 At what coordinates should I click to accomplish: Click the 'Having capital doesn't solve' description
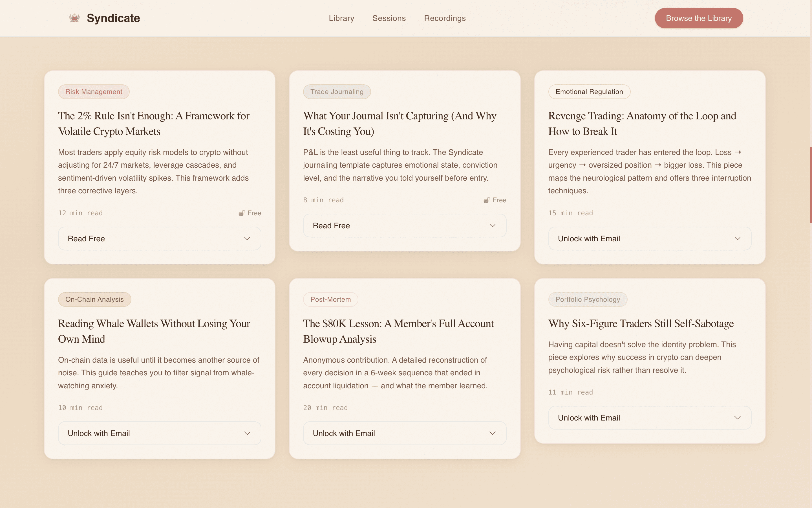pyautogui.click(x=642, y=357)
